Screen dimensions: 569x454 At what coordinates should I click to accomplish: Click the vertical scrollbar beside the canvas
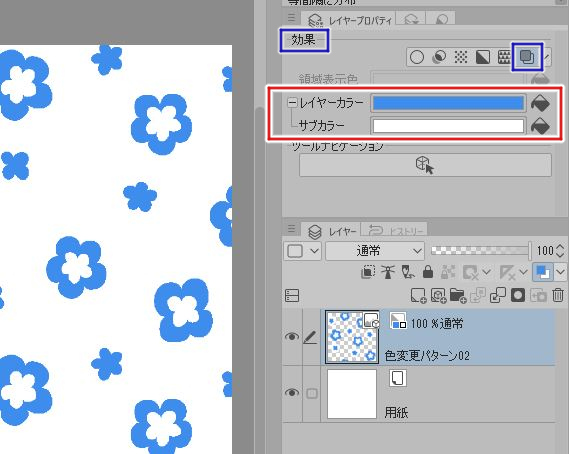259,279
